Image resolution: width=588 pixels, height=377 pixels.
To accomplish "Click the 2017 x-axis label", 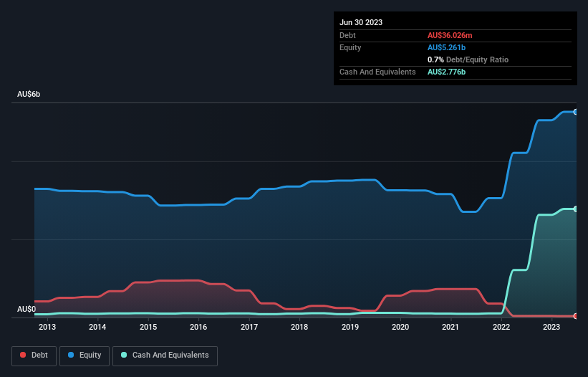I will tap(249, 327).
